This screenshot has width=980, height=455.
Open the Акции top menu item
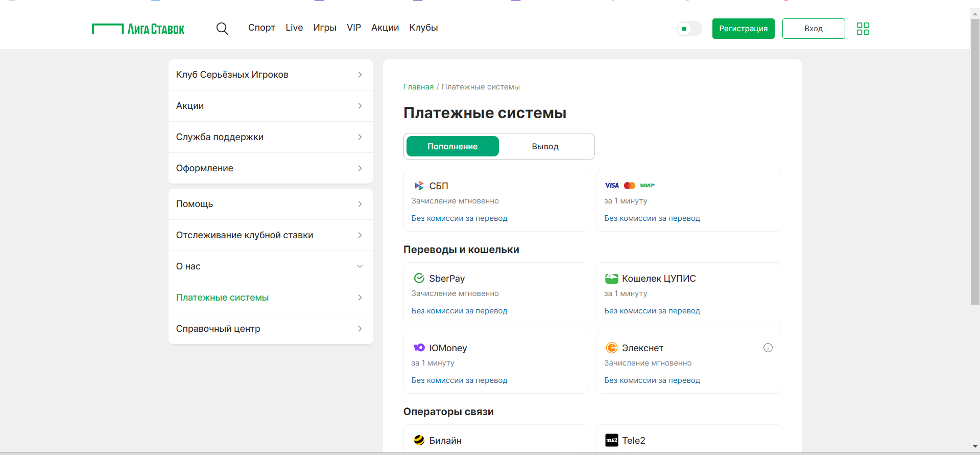pos(385,28)
